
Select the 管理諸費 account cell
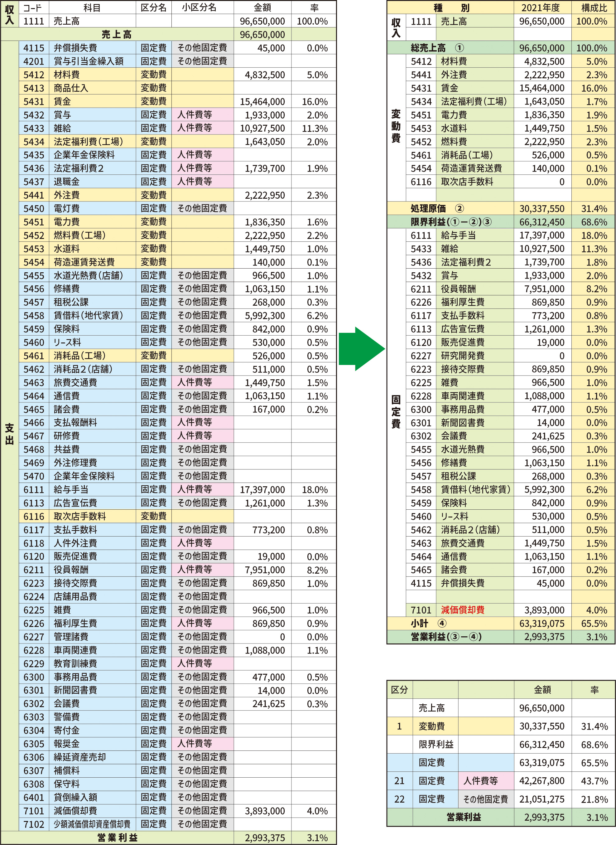pos(92,637)
